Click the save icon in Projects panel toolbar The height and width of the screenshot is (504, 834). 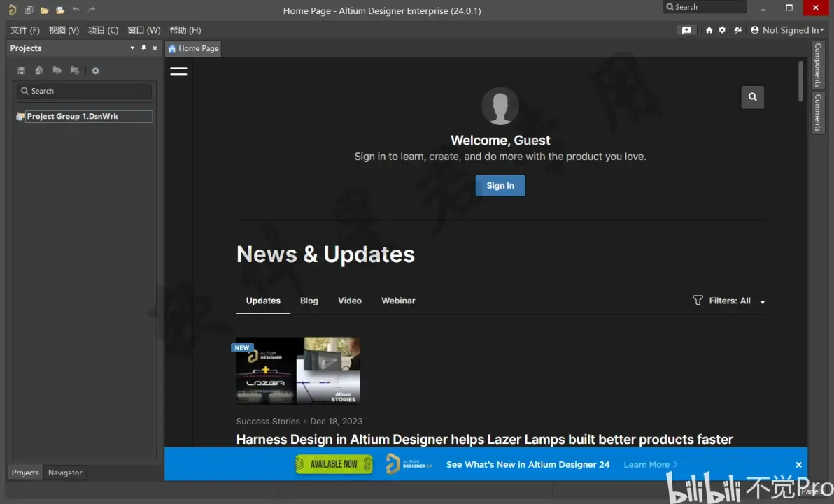pyautogui.click(x=21, y=71)
